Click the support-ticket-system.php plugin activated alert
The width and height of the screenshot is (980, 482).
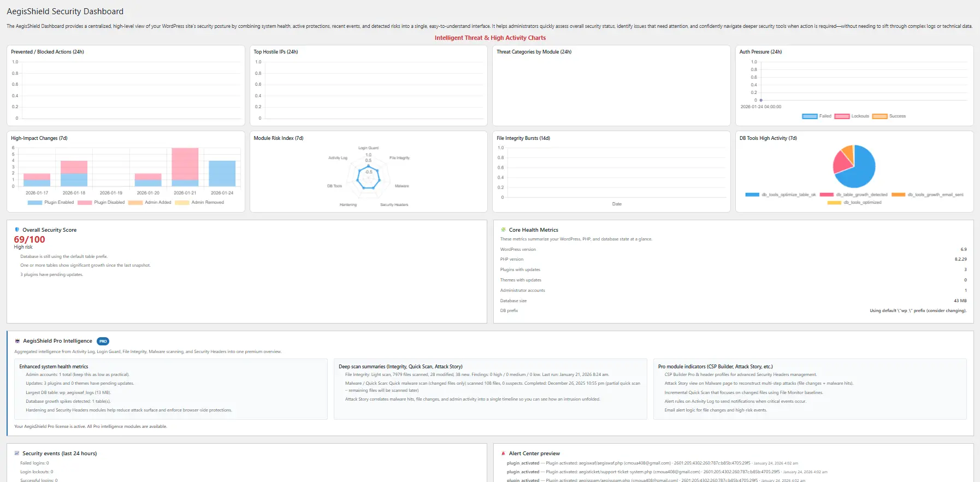(x=667, y=472)
